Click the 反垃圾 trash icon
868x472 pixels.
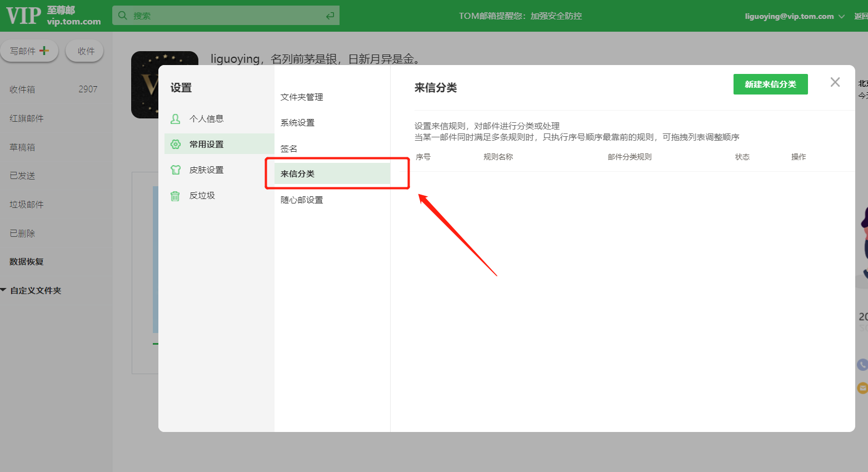pos(175,195)
